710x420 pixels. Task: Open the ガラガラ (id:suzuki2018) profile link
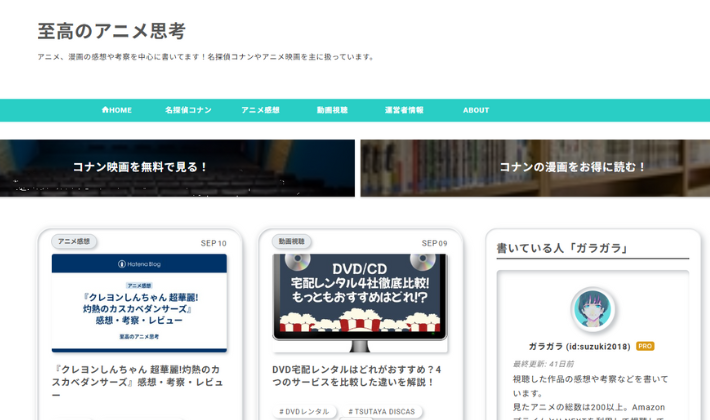(578, 346)
